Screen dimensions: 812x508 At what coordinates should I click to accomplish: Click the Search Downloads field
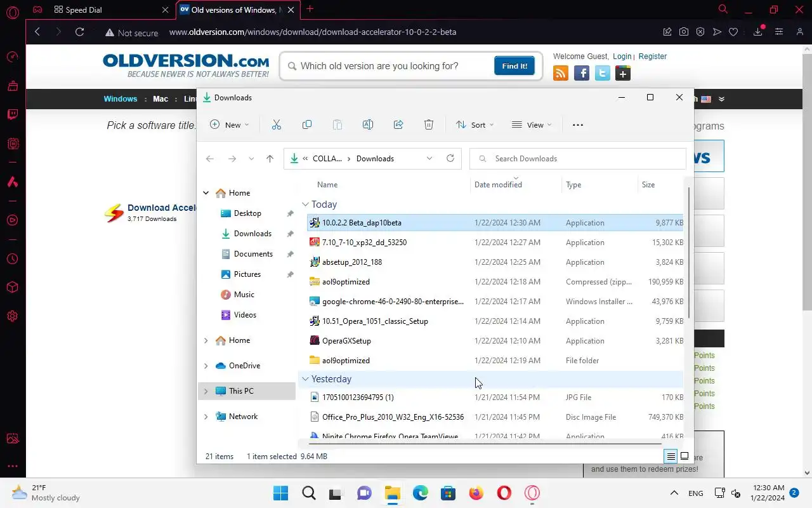(578, 159)
